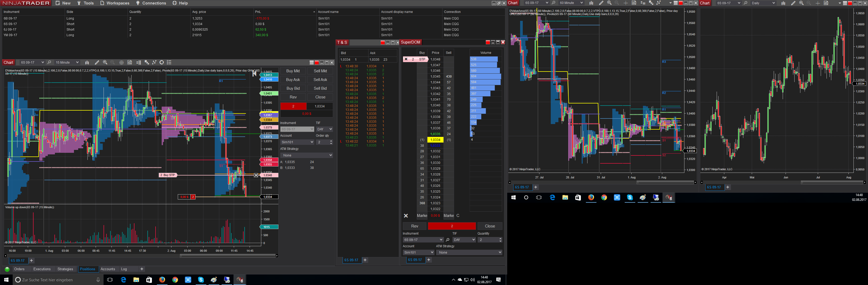Click Sell Mkt in Chart Trader
This screenshot has height=285, width=868.
point(320,71)
